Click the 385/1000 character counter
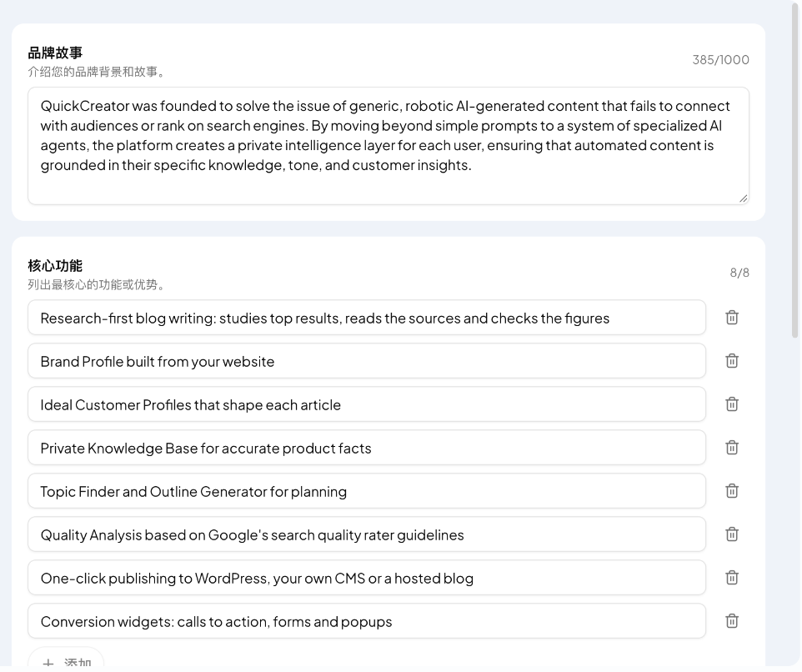 (720, 60)
